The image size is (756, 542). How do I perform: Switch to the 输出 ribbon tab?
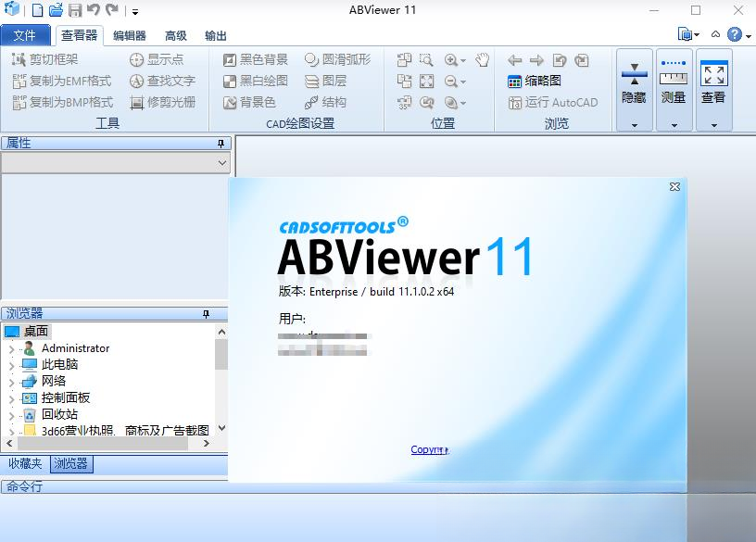click(215, 36)
